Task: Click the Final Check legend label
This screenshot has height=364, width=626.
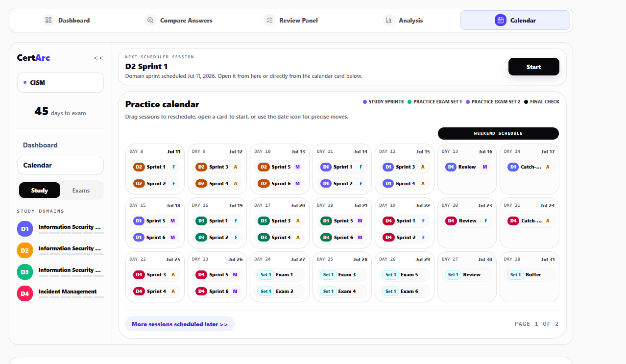Action: (x=545, y=102)
